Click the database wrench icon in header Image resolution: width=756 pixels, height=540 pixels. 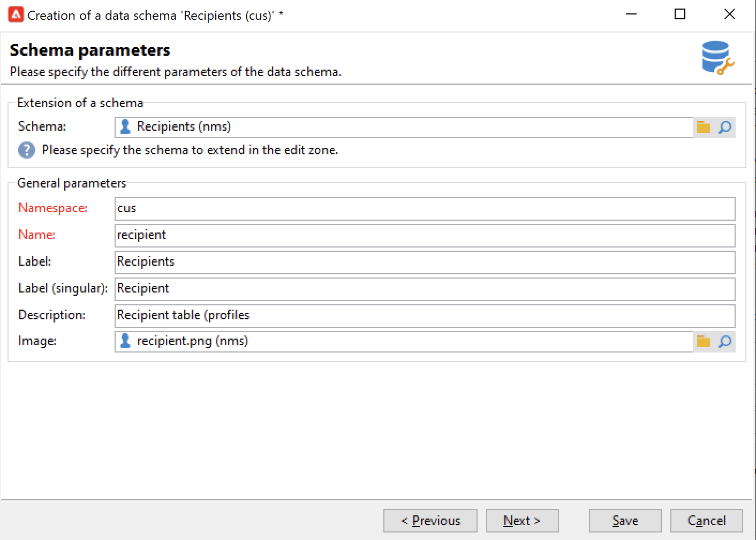coord(717,58)
